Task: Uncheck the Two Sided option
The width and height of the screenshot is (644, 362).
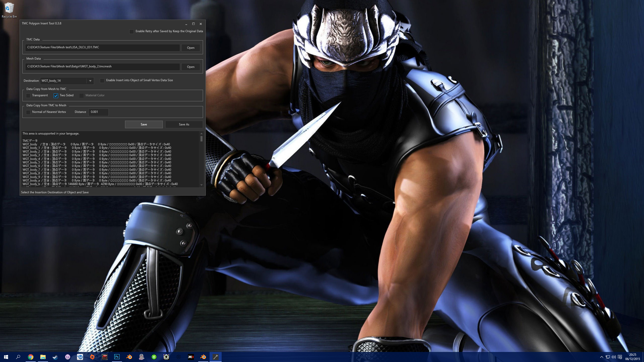Action: pos(56,96)
